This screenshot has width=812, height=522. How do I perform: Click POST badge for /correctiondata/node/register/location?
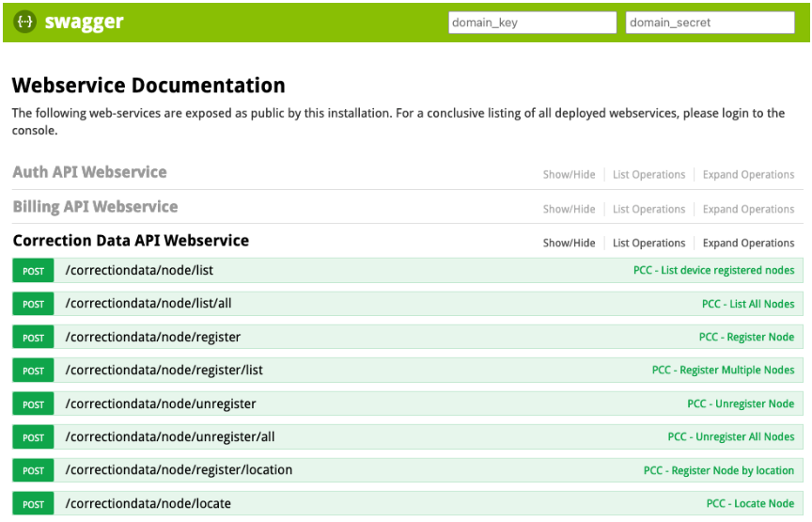[x=33, y=470]
